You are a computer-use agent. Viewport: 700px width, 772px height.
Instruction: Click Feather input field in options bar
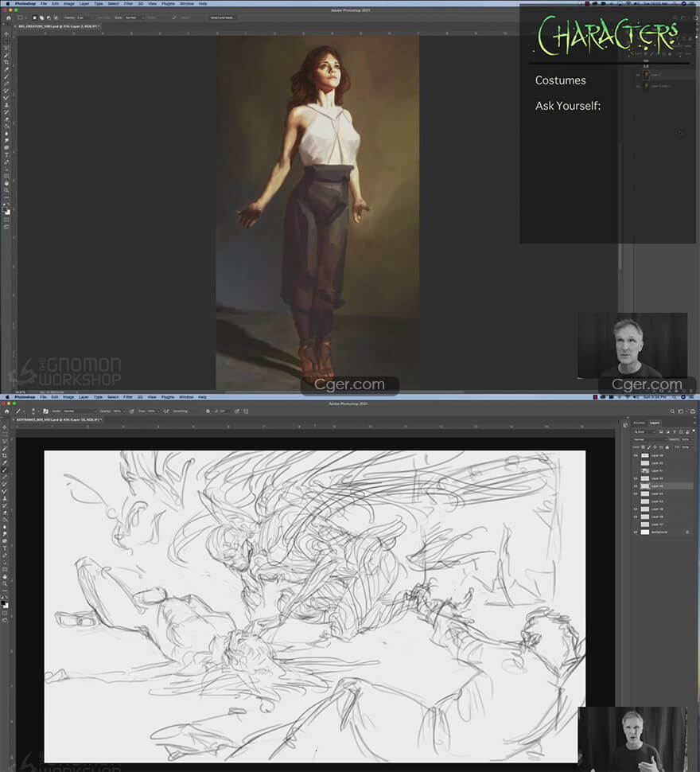pyautogui.click(x=84, y=18)
